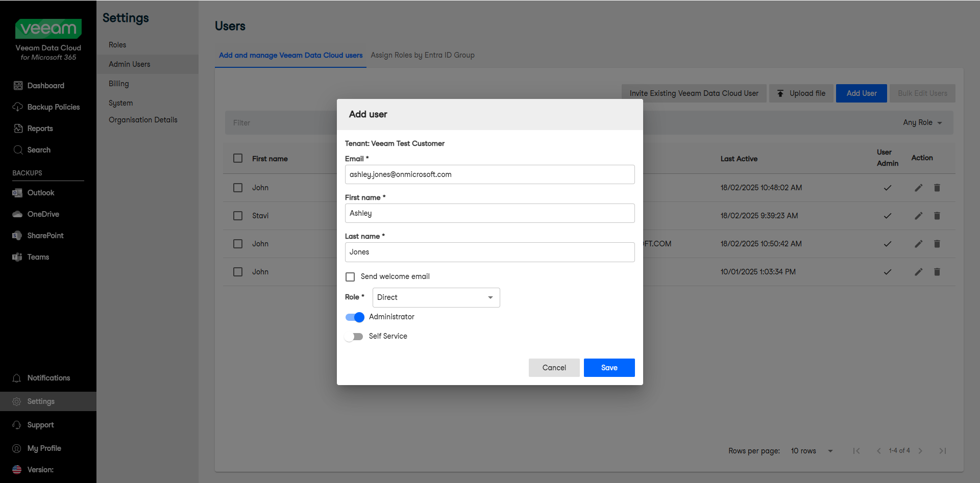Sort by First name column header

(270, 159)
